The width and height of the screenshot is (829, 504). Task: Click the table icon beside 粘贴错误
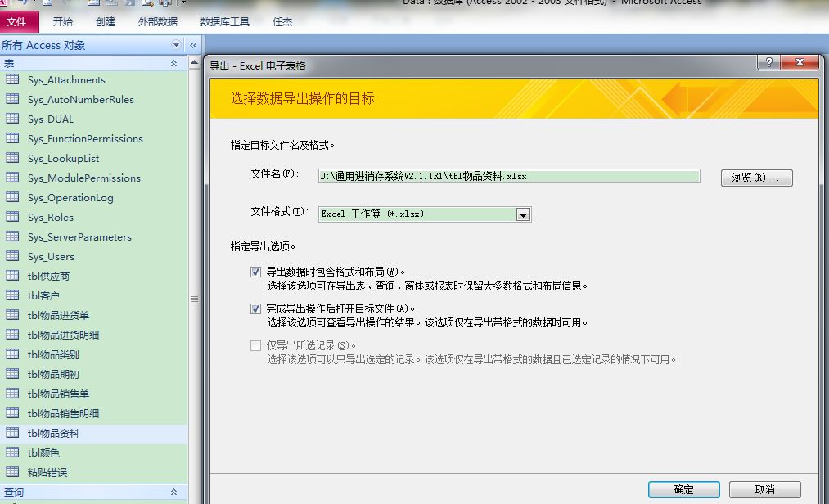[12, 471]
